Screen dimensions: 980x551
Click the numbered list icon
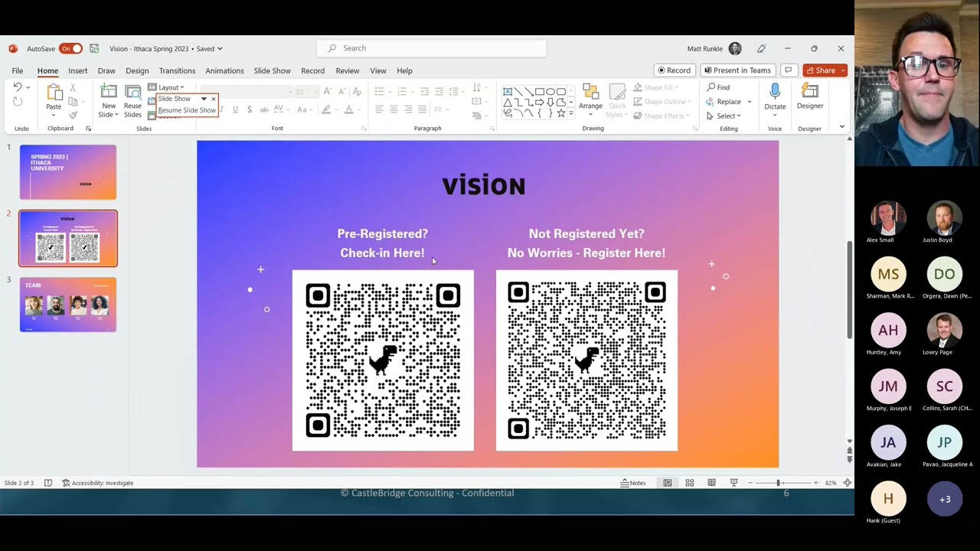pos(402,91)
